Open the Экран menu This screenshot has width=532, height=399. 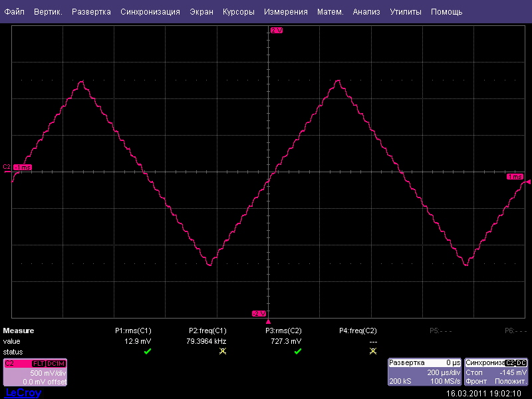pyautogui.click(x=201, y=12)
